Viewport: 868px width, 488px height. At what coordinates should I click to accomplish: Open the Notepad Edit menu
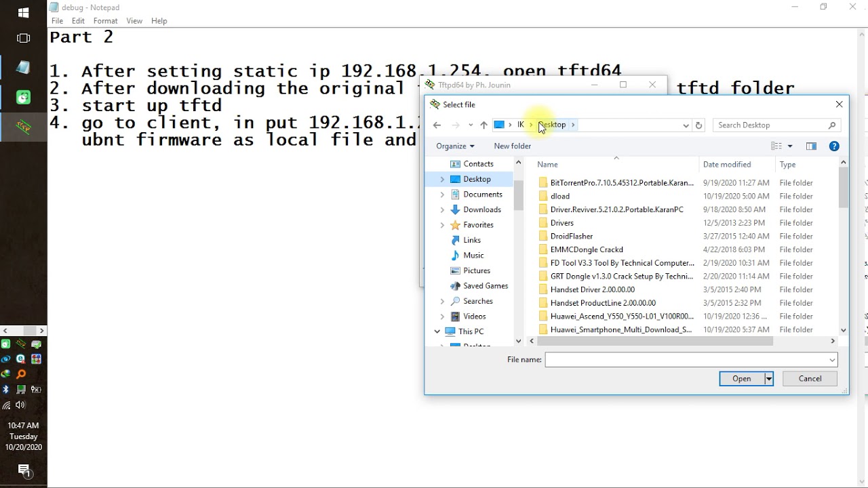coord(78,21)
